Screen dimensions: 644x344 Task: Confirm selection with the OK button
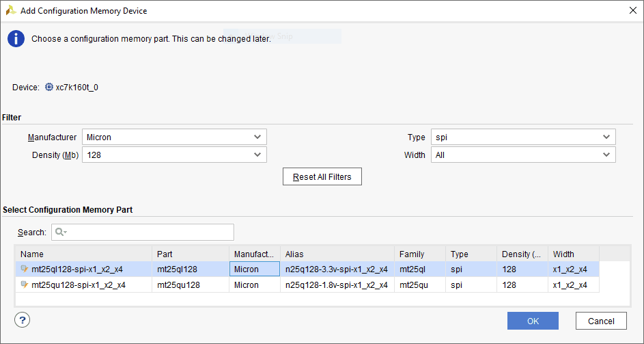click(533, 321)
